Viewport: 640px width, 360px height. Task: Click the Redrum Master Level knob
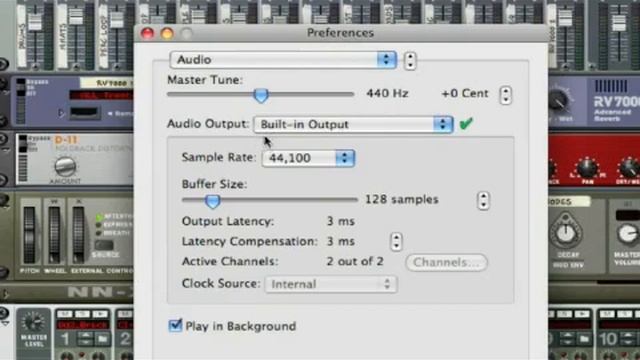tap(33, 322)
